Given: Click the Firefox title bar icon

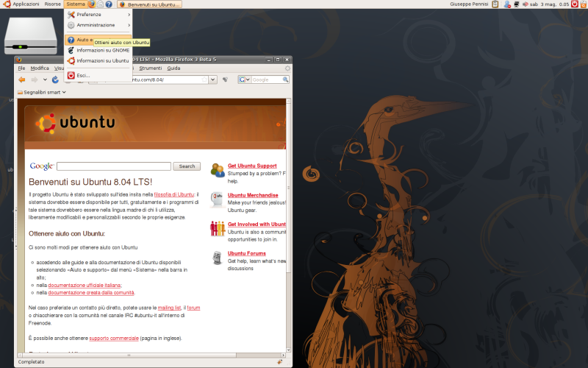Looking at the screenshot, I should pos(19,60).
